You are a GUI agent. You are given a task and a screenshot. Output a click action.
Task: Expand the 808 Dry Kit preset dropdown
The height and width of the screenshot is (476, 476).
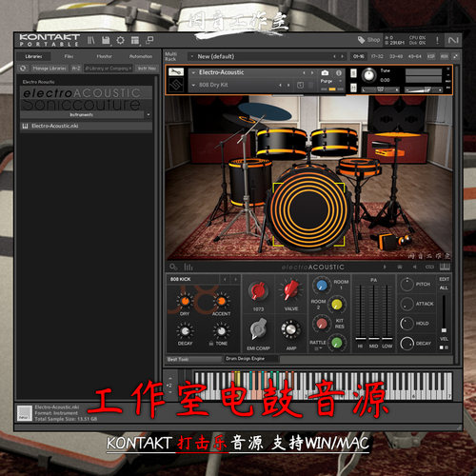pyautogui.click(x=193, y=85)
